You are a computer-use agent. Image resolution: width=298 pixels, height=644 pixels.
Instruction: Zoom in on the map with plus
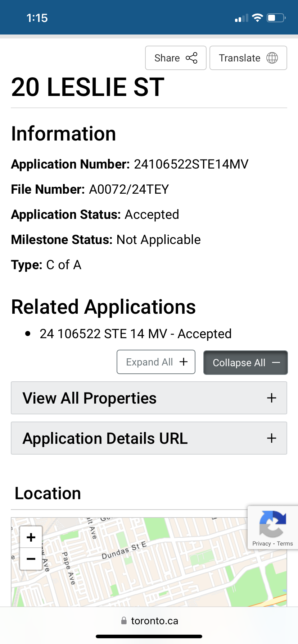[31, 537]
